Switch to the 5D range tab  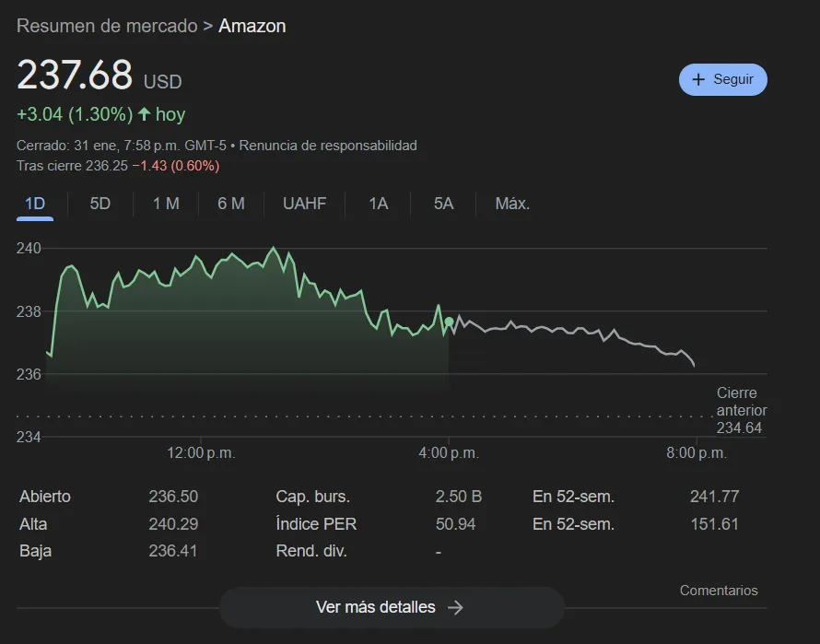pyautogui.click(x=100, y=204)
